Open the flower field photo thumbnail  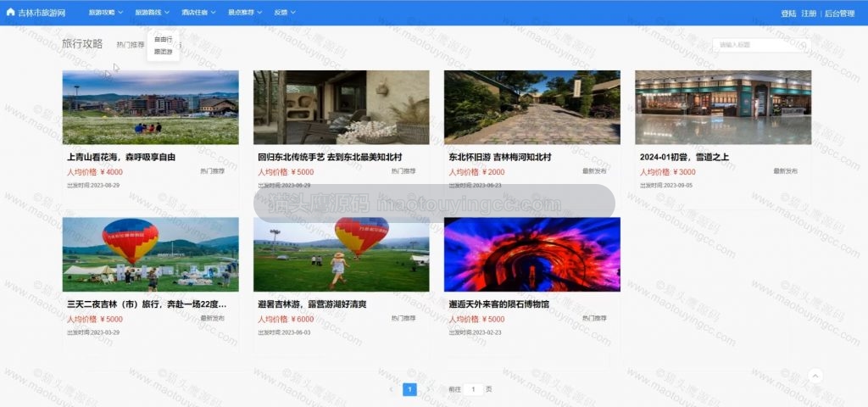point(151,108)
